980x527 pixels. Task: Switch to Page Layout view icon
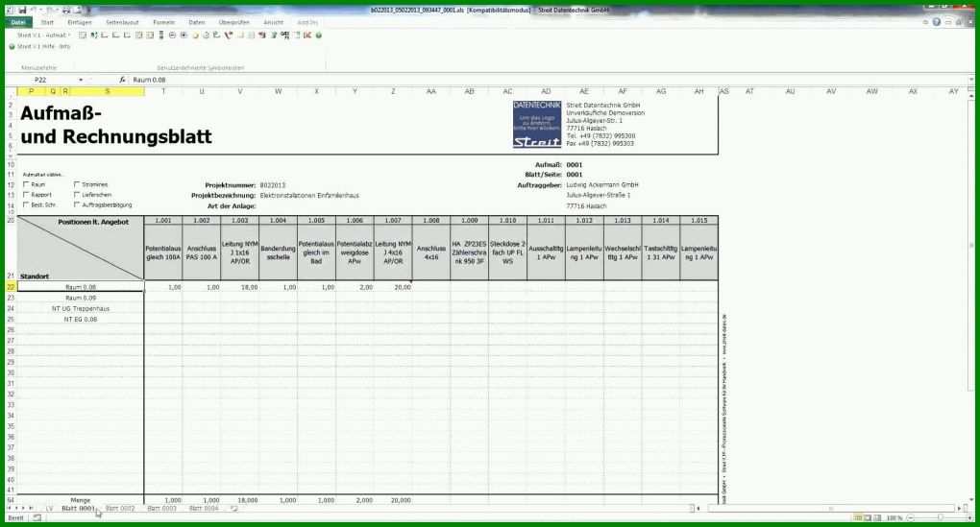coord(869,518)
